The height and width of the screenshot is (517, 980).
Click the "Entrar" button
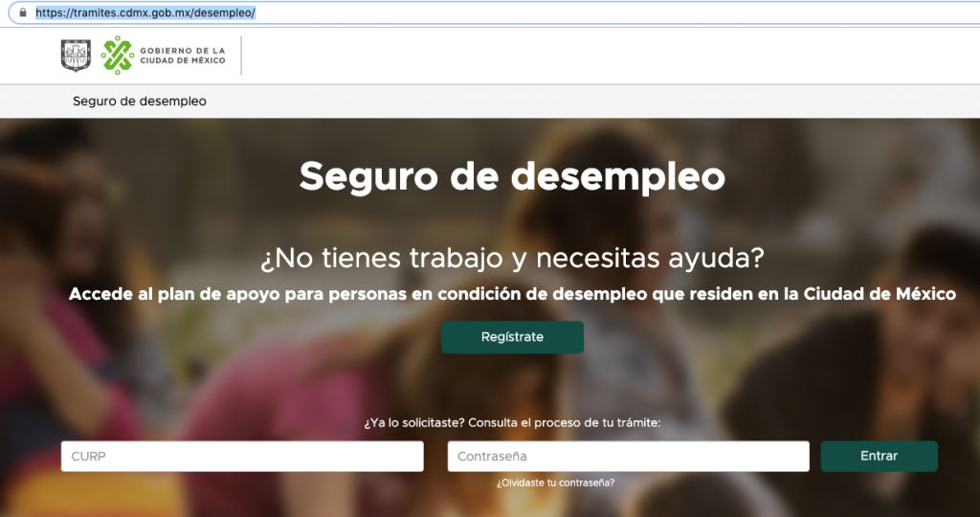[879, 457]
